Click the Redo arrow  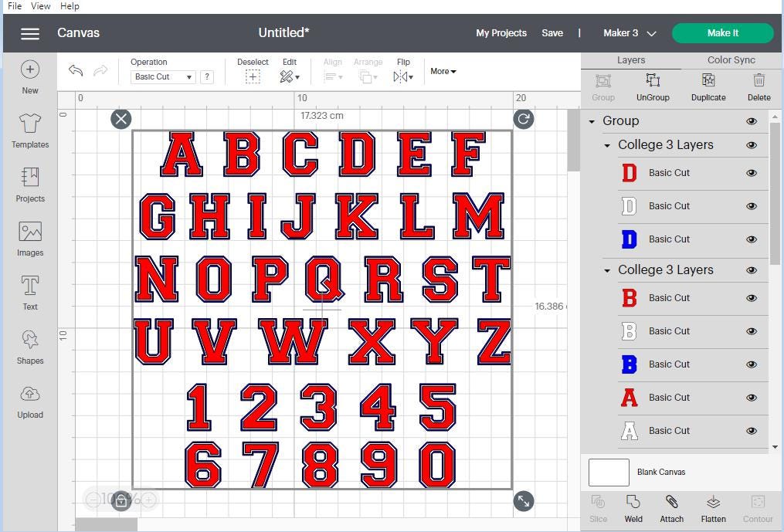(100, 70)
